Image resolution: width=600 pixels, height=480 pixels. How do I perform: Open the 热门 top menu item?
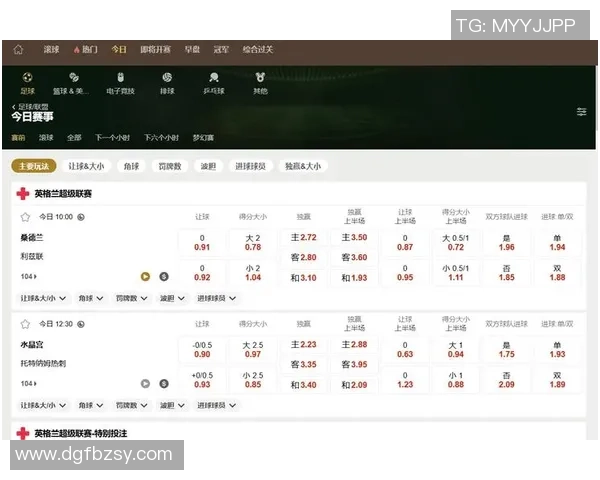click(x=85, y=49)
